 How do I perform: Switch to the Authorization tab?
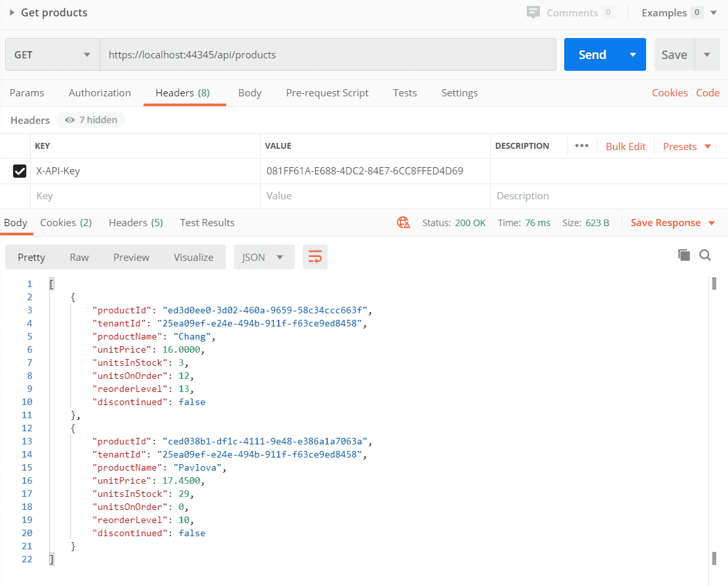(x=100, y=93)
